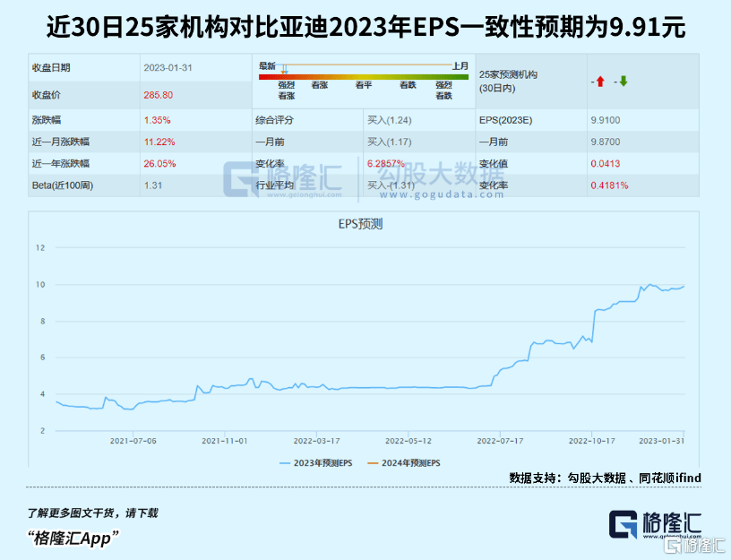Click the y-axis label 8

(x=42, y=322)
